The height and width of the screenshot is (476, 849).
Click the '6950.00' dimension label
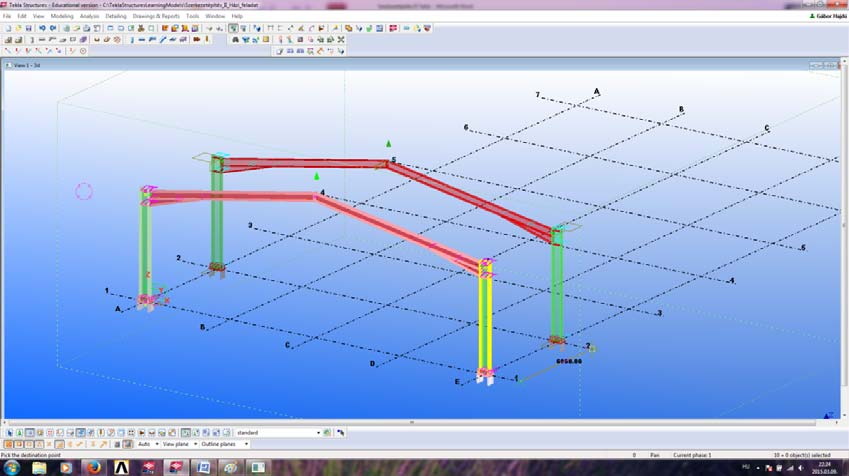pyautogui.click(x=569, y=361)
